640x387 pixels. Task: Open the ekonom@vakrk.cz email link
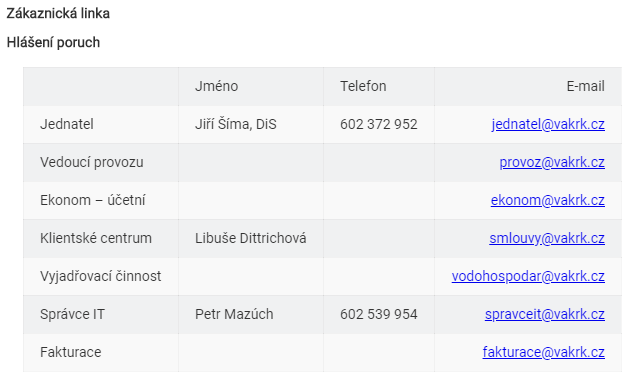point(547,200)
